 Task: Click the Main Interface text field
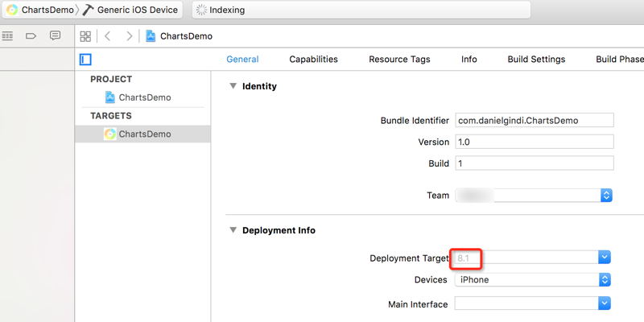tap(526, 304)
